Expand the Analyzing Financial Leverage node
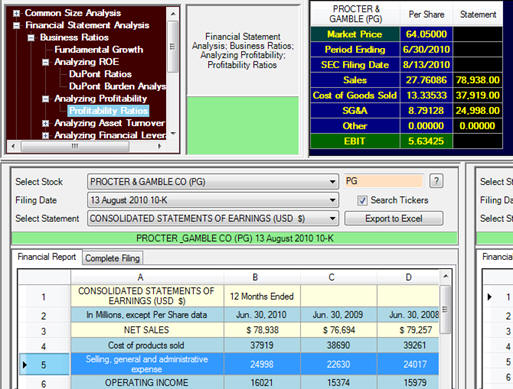The width and height of the screenshot is (513, 389). point(46,135)
